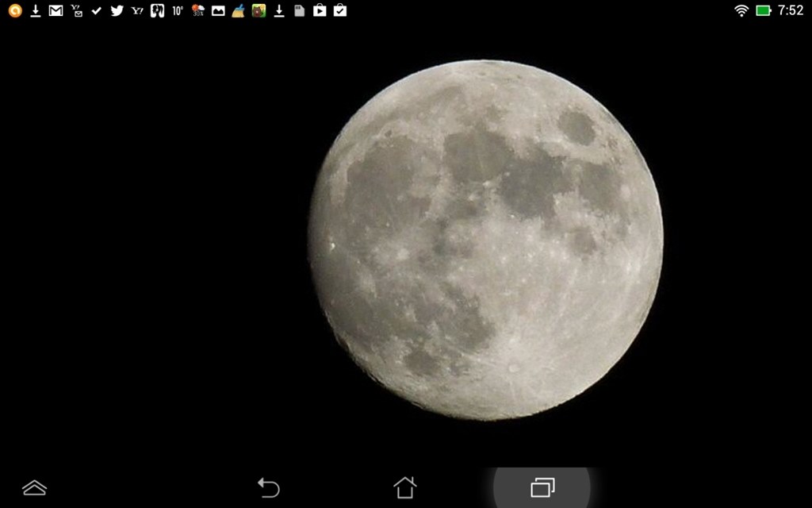Tap the two-faces app notification icon
Viewport: 812px width, 508px height.
(158, 10)
